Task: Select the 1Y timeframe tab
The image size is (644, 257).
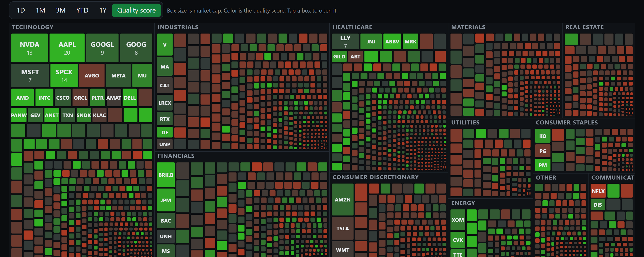Action: (x=103, y=10)
